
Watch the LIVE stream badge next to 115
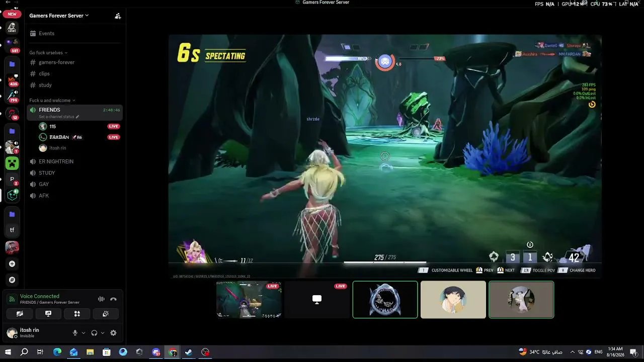coord(114,126)
